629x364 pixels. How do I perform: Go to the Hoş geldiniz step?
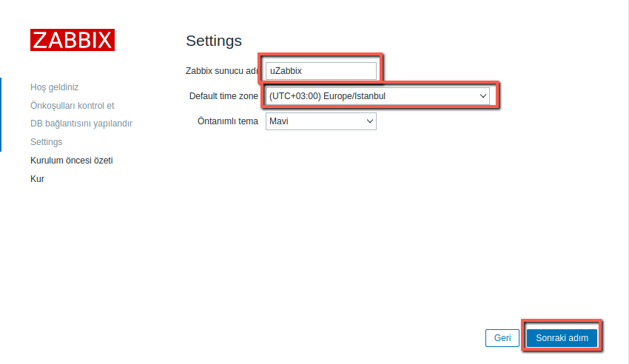[x=54, y=87]
